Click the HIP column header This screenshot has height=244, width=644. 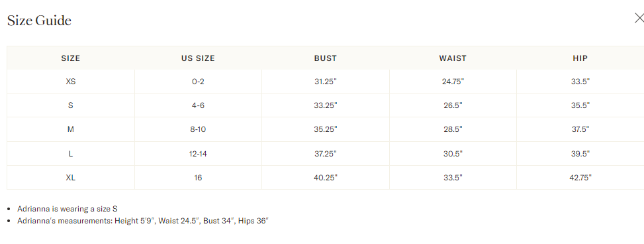click(x=580, y=58)
